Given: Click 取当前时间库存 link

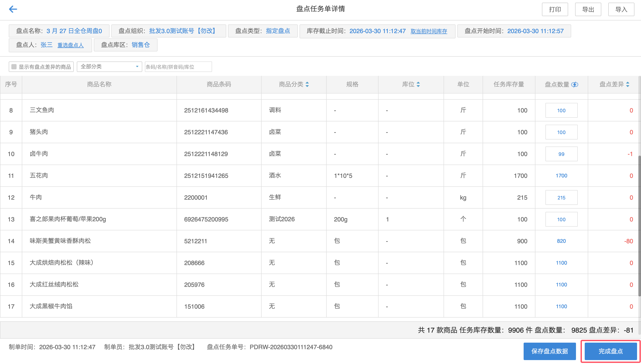Looking at the screenshot, I should pos(428,31).
